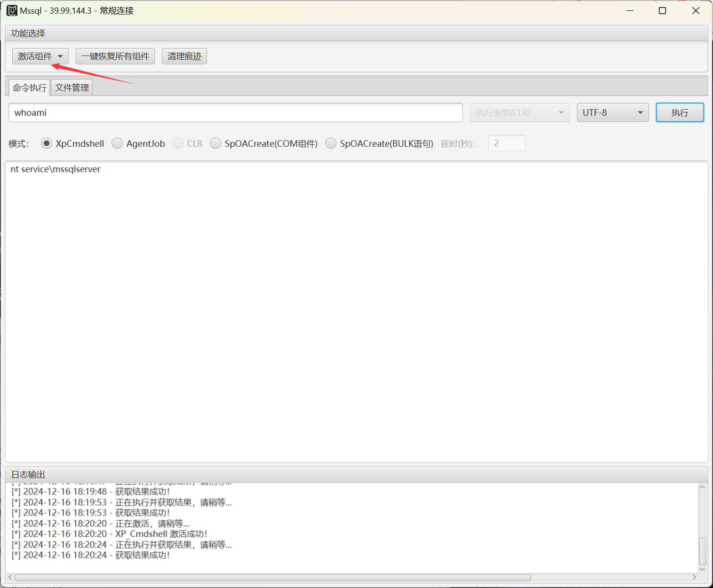This screenshot has width=713, height=588.
Task: Switch to the 命令执行 tab
Action: [x=29, y=87]
